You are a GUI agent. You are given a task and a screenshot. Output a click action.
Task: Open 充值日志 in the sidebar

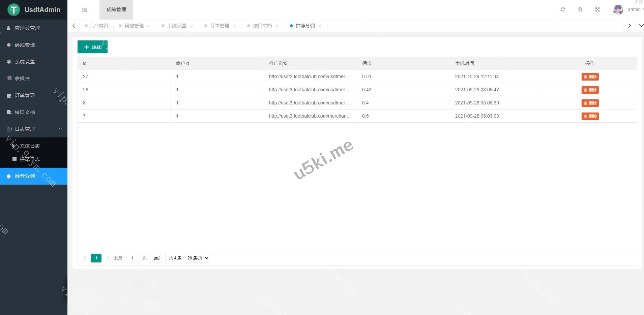30,146
